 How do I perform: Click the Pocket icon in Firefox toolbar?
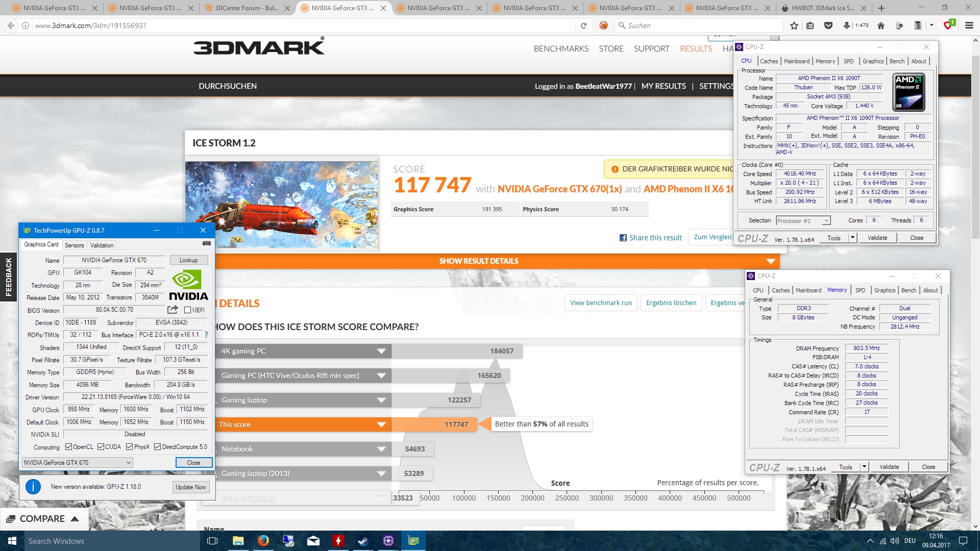[x=828, y=26]
